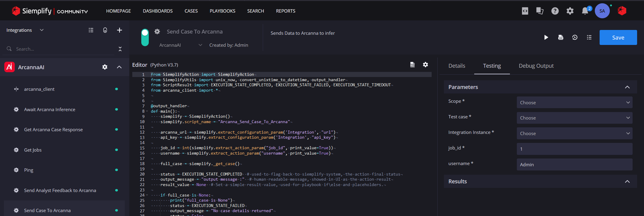
Task: Toggle status dot of Ping
Action: click(116, 170)
